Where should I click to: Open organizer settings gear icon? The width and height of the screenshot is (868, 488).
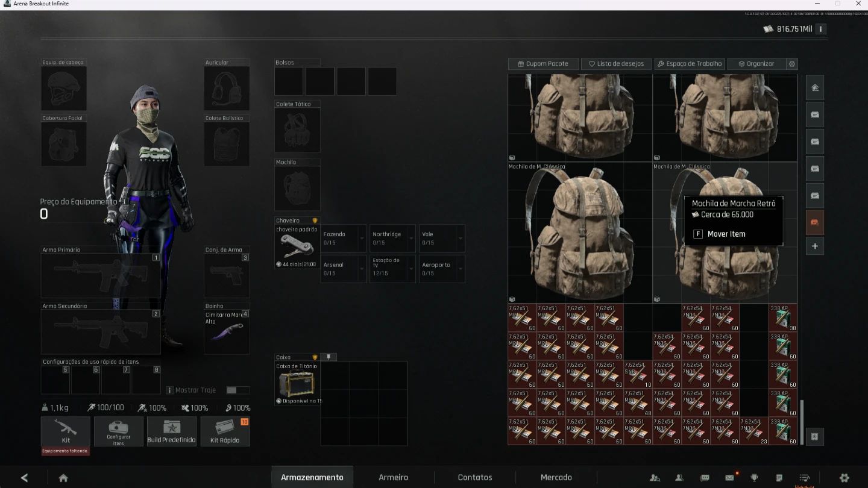coord(792,64)
